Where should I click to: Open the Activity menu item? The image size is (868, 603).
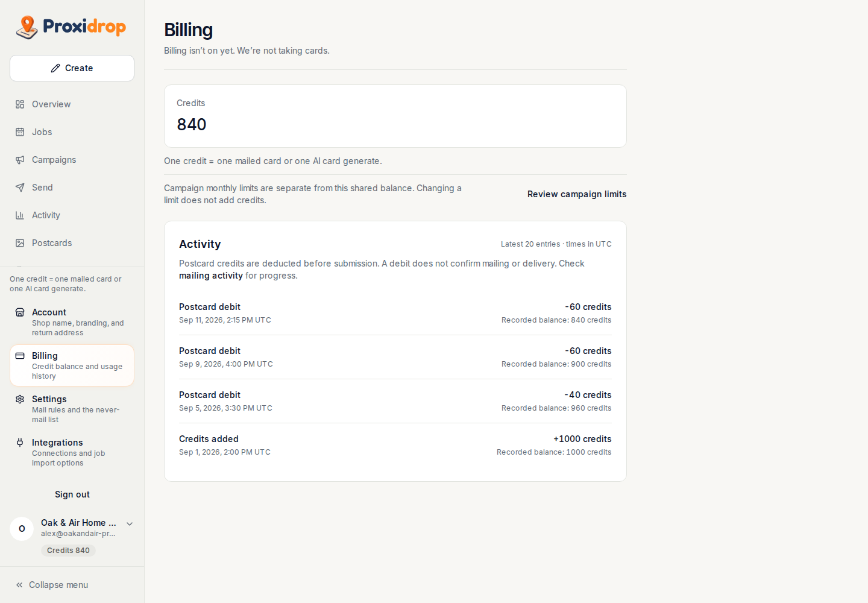click(72, 215)
